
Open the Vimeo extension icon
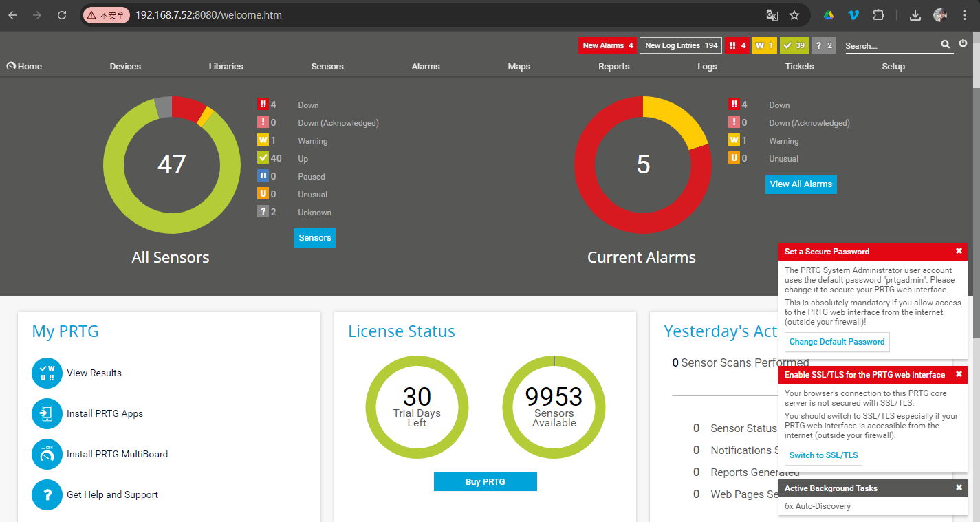pyautogui.click(x=853, y=14)
